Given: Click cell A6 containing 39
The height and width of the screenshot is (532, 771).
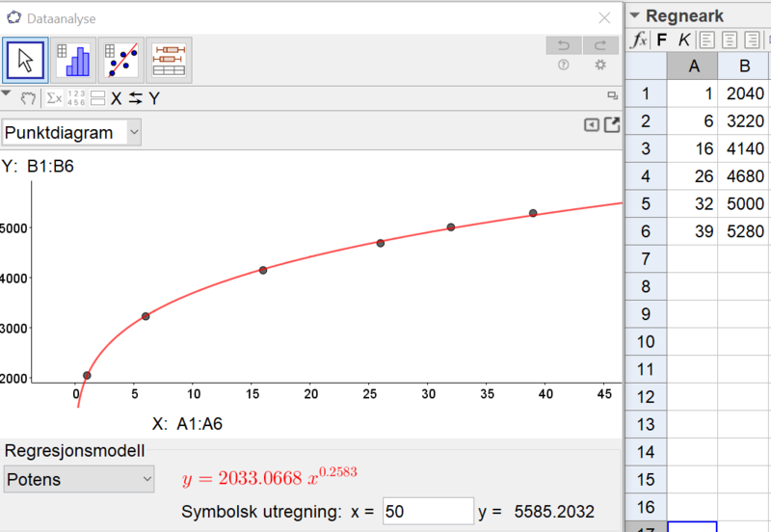Looking at the screenshot, I should click(x=692, y=231).
